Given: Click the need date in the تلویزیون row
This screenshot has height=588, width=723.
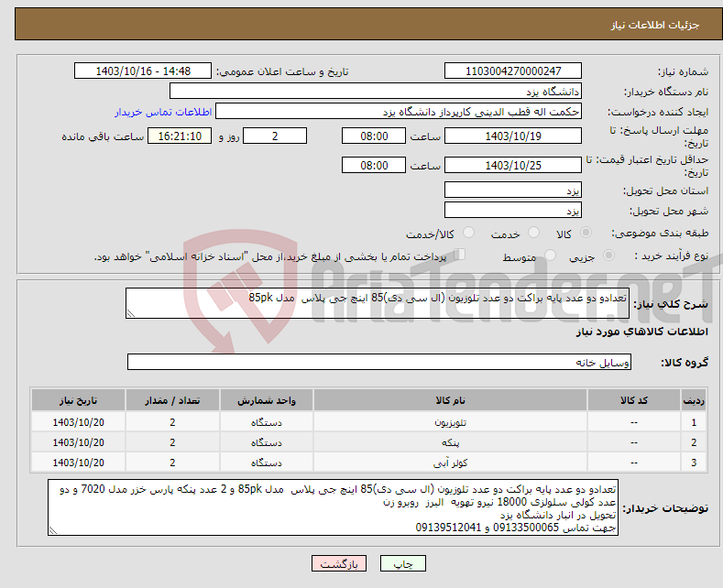Looking at the screenshot, I should click(79, 422).
